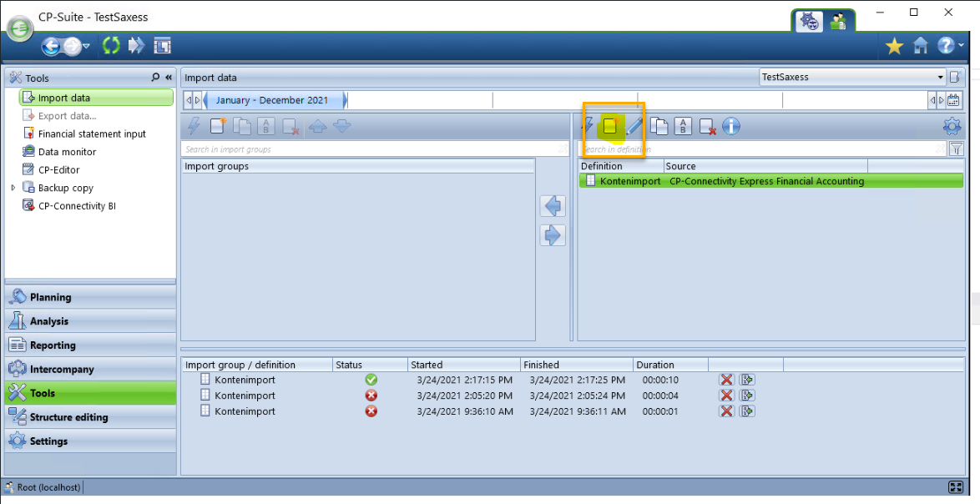The image size is (980, 504).
Task: Open Financial statement input
Action: 92,134
